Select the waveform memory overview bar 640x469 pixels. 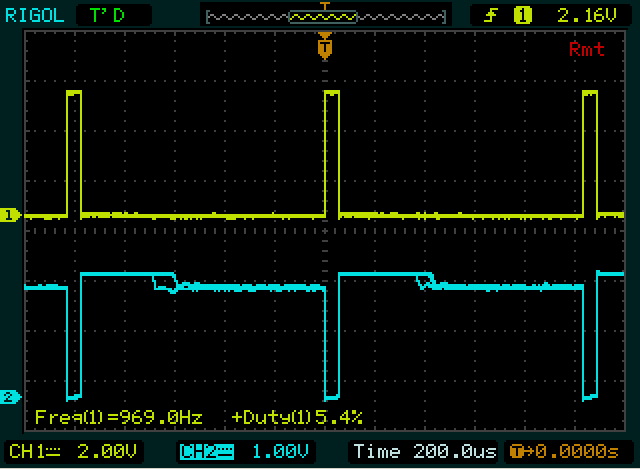pos(326,17)
